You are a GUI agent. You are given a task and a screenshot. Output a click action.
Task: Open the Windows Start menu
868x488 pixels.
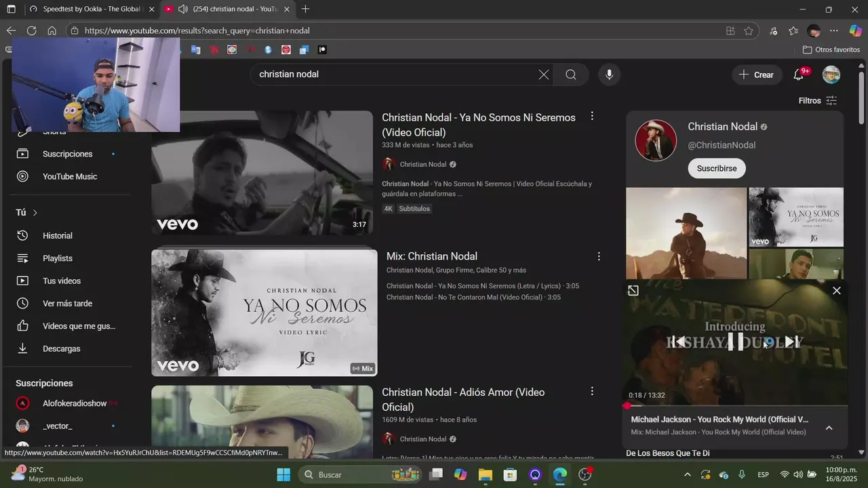(x=283, y=474)
